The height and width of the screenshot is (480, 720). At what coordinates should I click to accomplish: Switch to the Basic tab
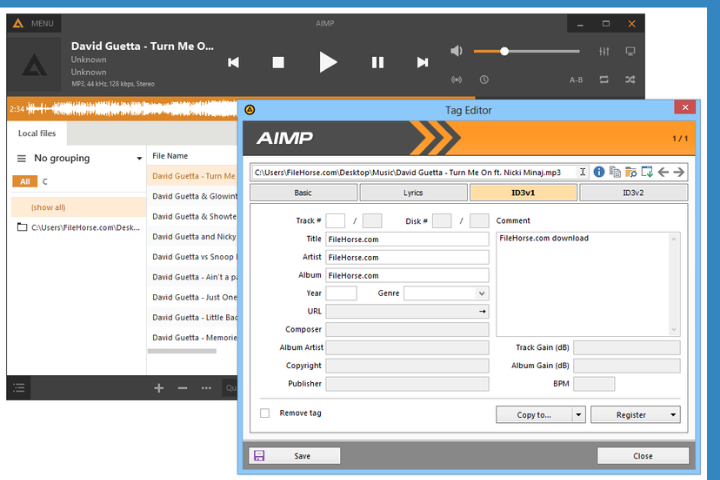point(303,193)
